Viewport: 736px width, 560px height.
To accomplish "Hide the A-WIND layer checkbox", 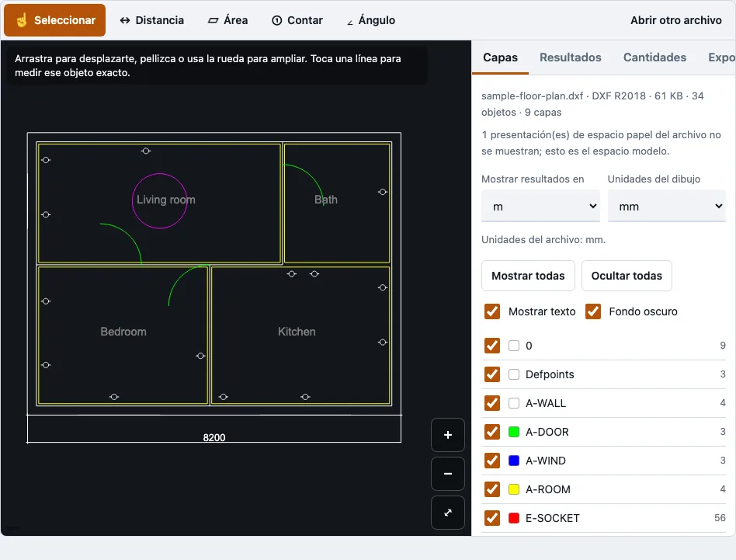I will (492, 461).
